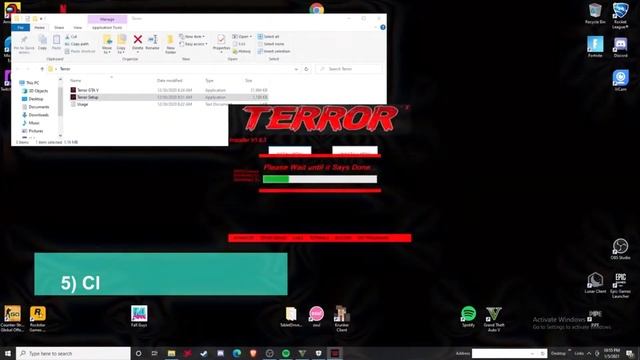Select the Terror GTA V file

coord(169,90)
